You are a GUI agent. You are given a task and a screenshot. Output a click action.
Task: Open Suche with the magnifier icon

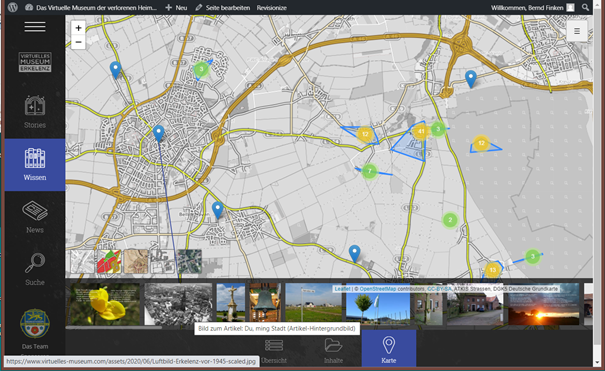pos(35,270)
